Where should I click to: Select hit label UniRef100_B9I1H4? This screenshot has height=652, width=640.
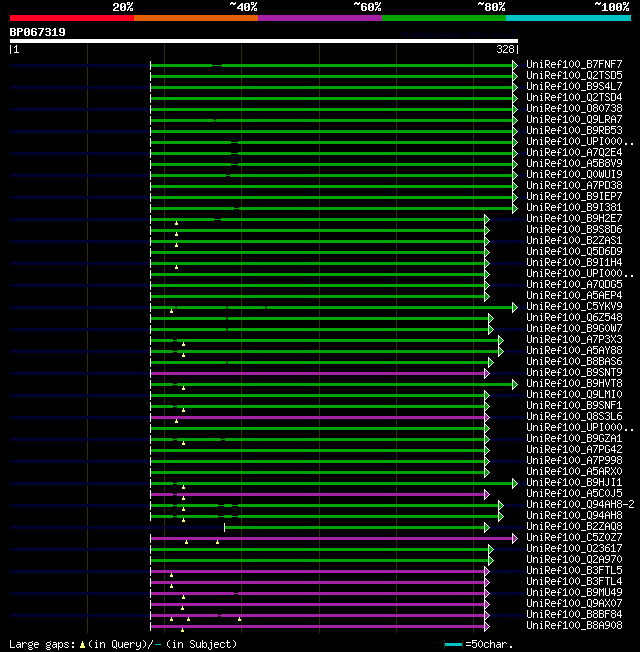[x=574, y=263]
